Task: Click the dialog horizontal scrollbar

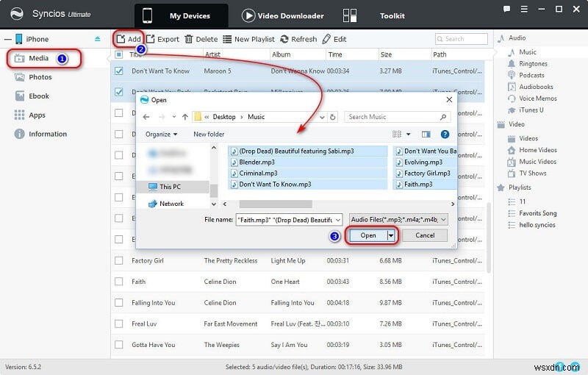Action: tap(276, 204)
